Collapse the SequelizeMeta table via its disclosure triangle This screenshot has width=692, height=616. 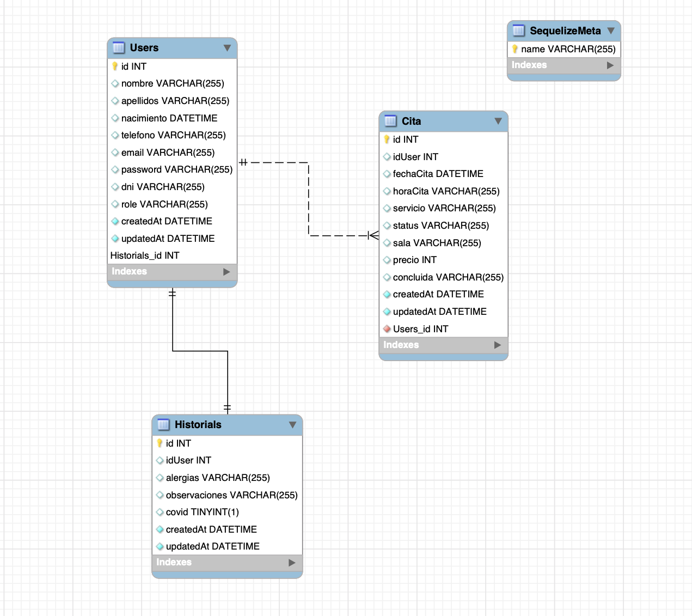pos(611,31)
